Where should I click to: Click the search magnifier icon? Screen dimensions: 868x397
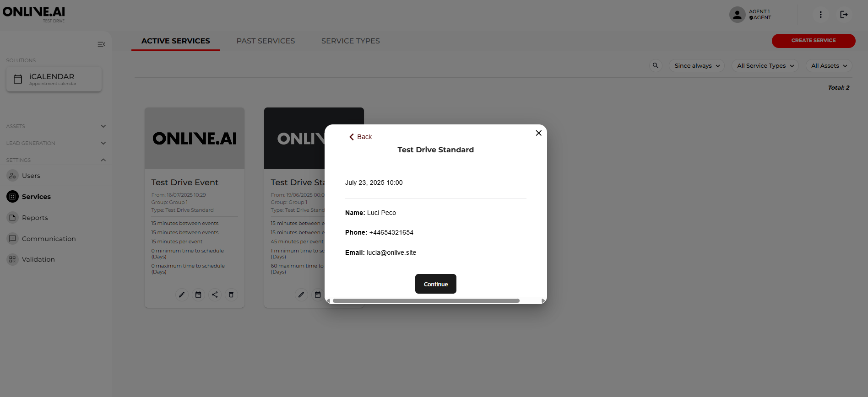(656, 65)
